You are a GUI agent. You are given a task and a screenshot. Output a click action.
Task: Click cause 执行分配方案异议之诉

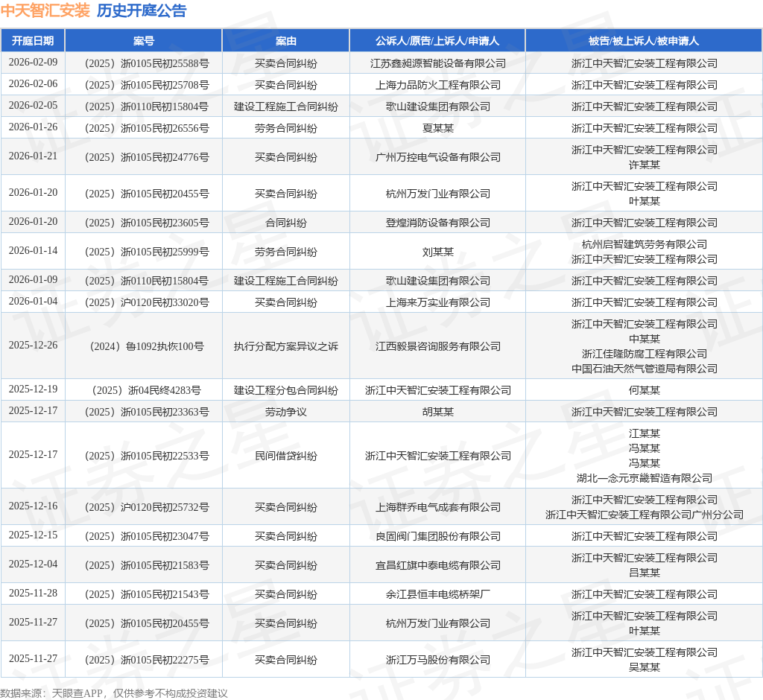click(x=285, y=346)
